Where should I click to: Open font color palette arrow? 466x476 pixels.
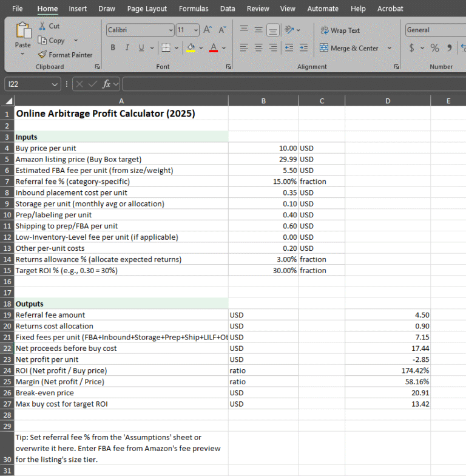(x=224, y=48)
